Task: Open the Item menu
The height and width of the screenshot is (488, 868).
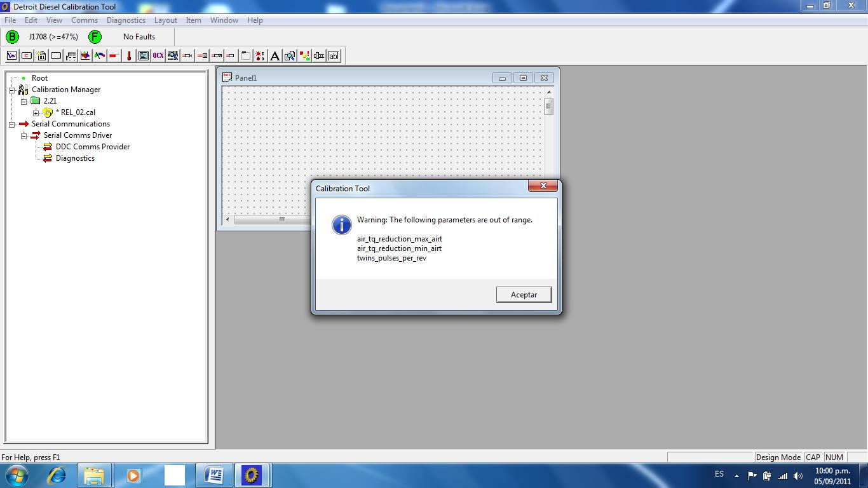Action: 193,20
